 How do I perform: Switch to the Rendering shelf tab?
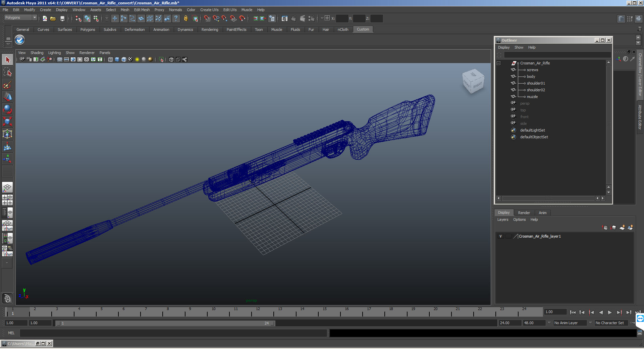(x=210, y=30)
